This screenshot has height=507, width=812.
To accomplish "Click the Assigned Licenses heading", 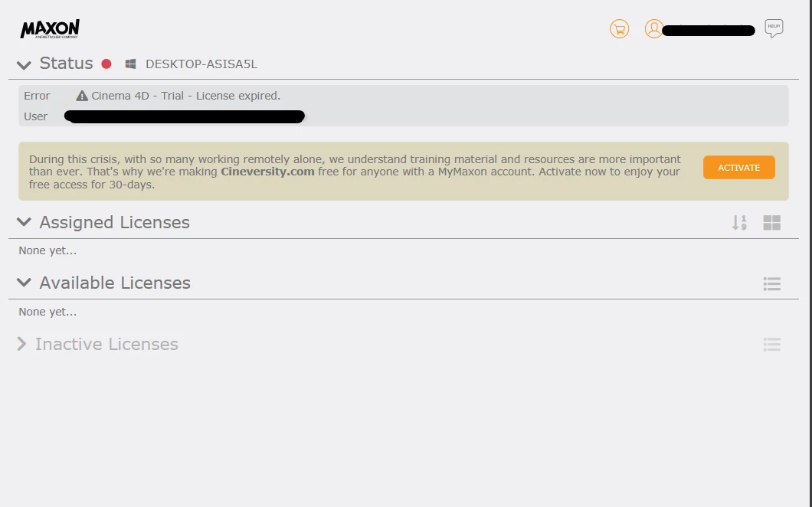I will tap(114, 222).
